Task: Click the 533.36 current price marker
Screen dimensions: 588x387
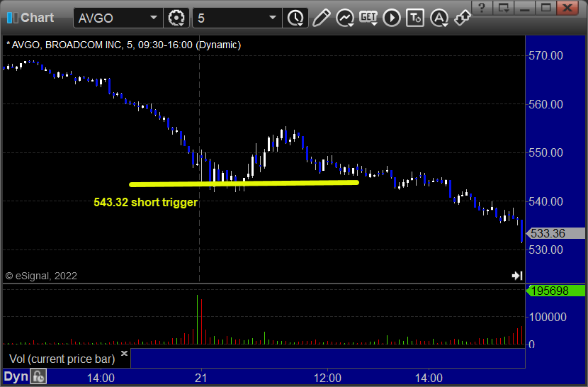Action: [x=555, y=233]
